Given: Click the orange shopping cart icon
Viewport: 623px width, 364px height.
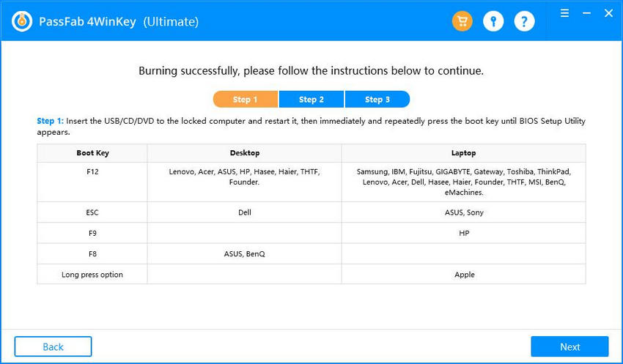Looking at the screenshot, I should [x=462, y=21].
